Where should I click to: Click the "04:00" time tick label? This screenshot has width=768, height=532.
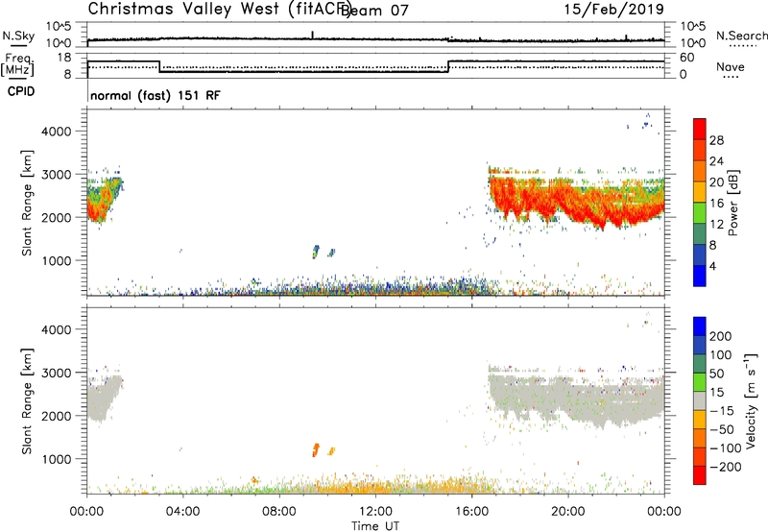(x=182, y=512)
